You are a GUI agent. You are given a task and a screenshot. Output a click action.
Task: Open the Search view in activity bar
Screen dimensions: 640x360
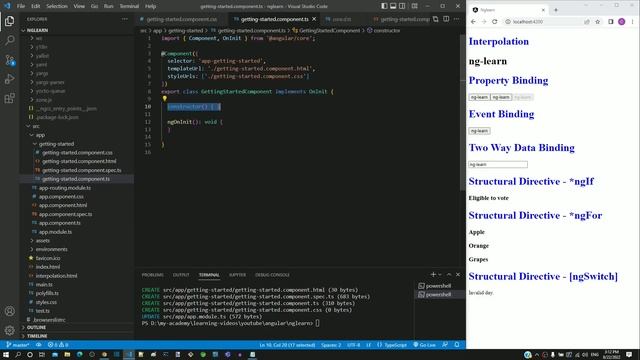pyautogui.click(x=9, y=40)
